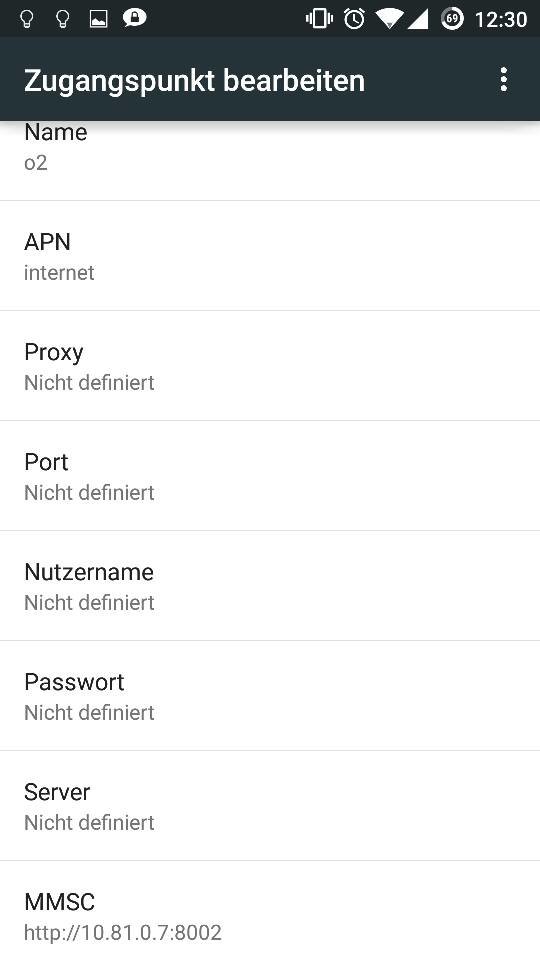This screenshot has height=960, width=540.
Task: Tap the second lightbulb notification icon
Action: (62, 19)
